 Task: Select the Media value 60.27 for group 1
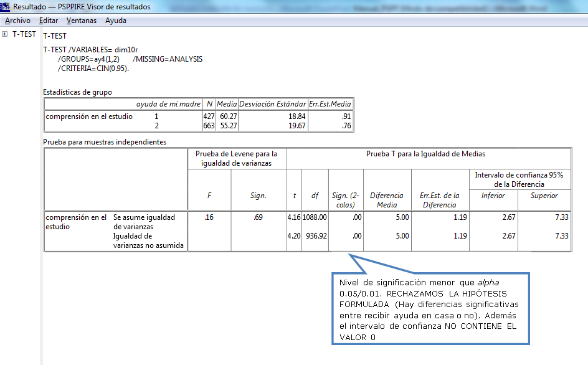tap(229, 115)
